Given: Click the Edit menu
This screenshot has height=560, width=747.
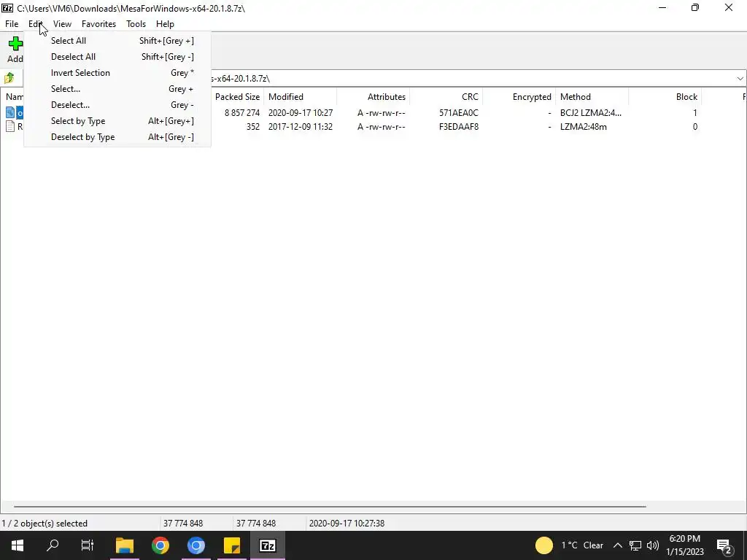Looking at the screenshot, I should pos(35,24).
